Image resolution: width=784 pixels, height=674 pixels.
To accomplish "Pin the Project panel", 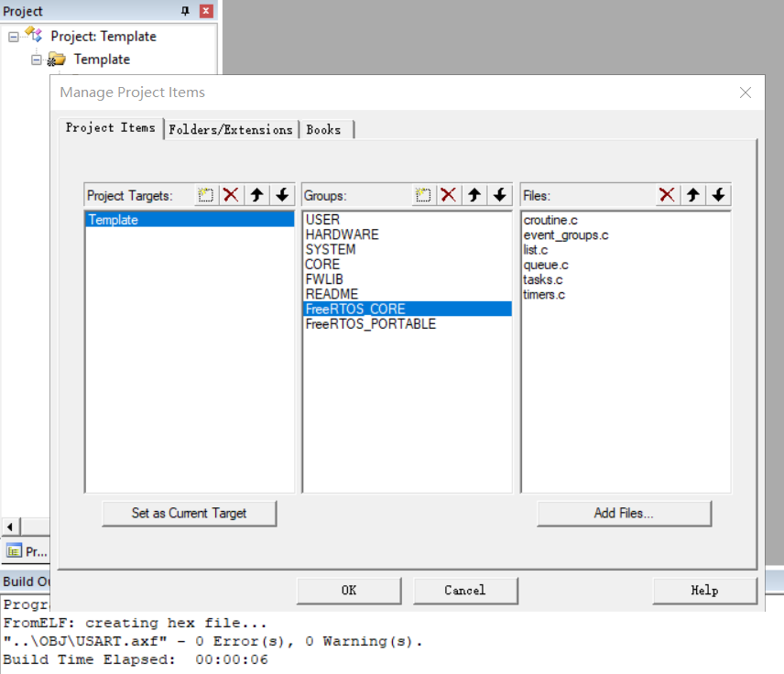I will (186, 11).
